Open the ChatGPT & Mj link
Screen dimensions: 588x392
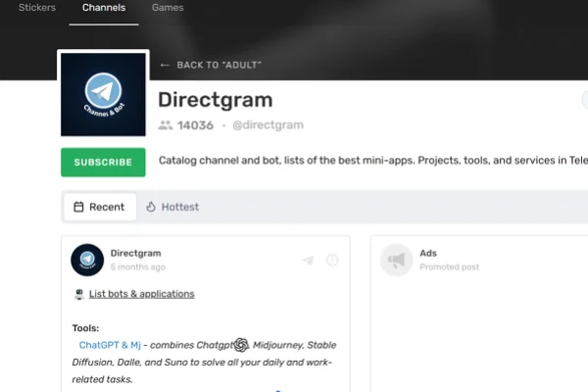pyautogui.click(x=110, y=345)
